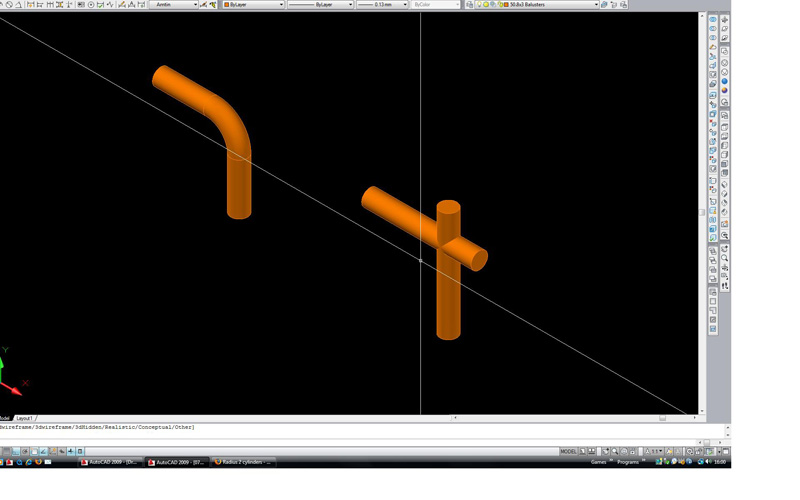Viewport: 800px width, 500px height.
Task: Click the orange ByLayer color swatch
Action: 227,5
